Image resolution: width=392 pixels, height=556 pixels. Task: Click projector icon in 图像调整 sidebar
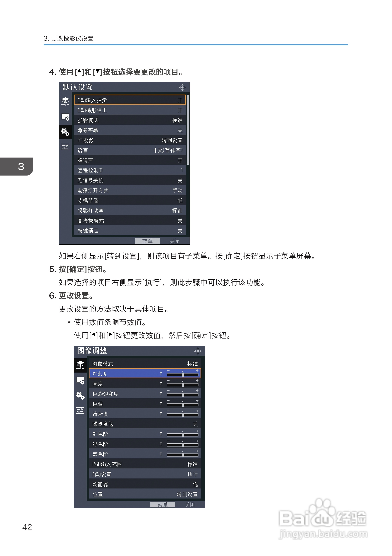[80, 365]
